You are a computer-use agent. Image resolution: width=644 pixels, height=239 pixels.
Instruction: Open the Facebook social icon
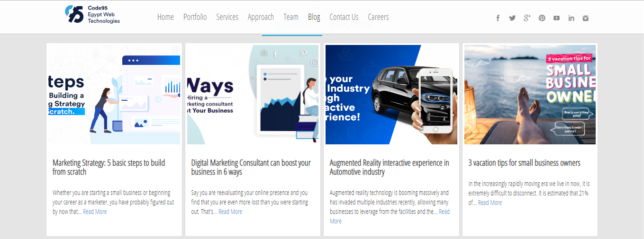point(498,18)
